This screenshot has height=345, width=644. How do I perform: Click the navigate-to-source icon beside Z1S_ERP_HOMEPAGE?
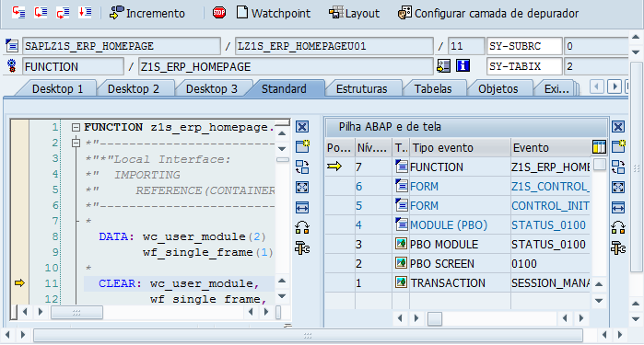tap(443, 65)
